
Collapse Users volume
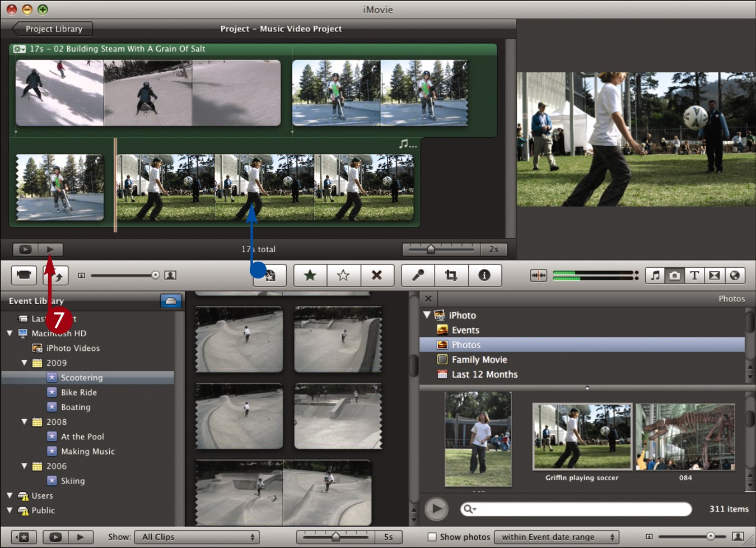[10, 496]
